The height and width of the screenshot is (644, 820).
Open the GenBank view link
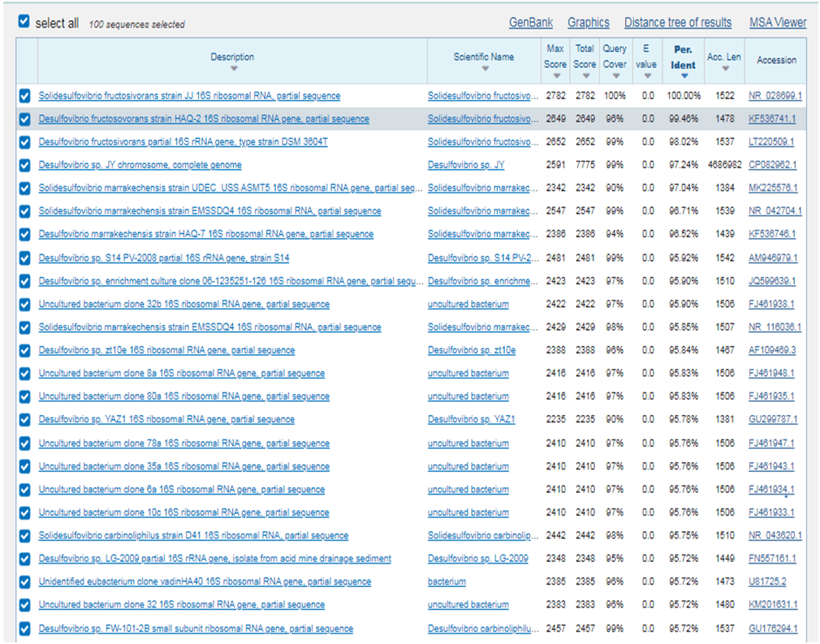tap(530, 23)
